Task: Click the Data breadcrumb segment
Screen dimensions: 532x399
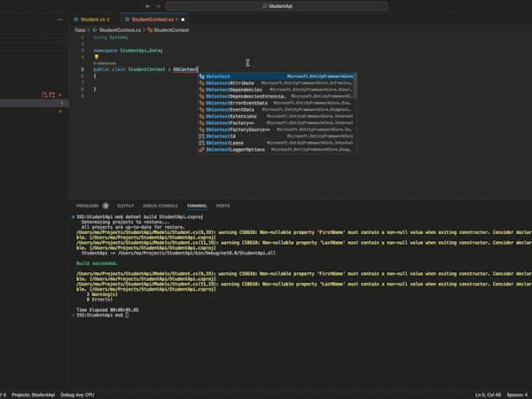Action: tap(80, 30)
